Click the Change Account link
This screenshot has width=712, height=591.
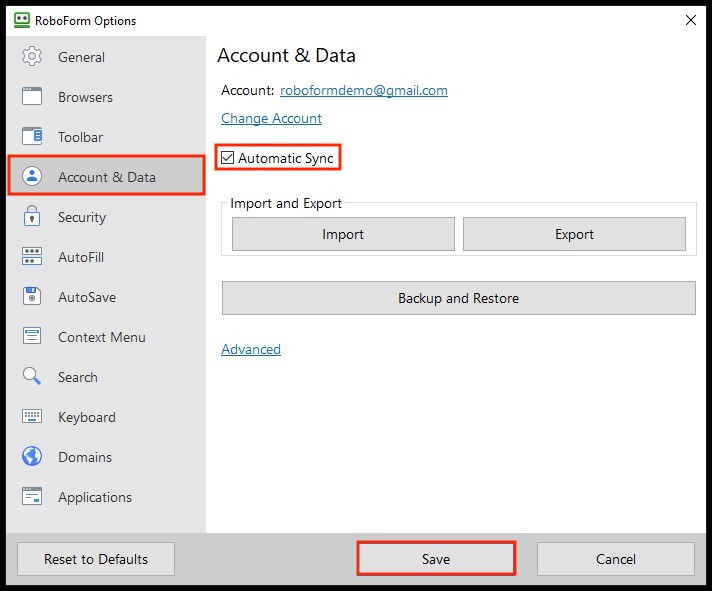point(272,118)
